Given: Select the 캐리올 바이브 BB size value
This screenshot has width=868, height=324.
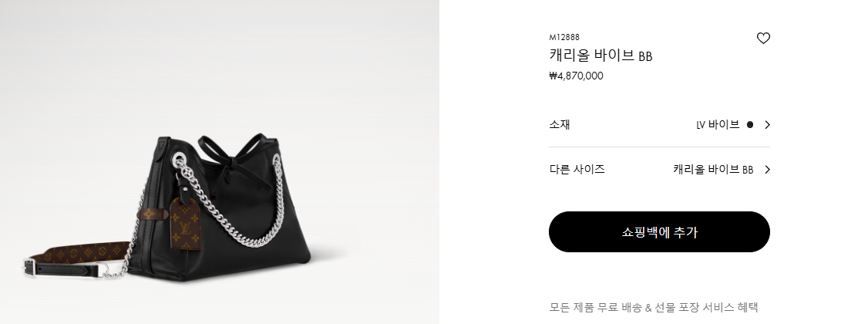Looking at the screenshot, I should (713, 170).
